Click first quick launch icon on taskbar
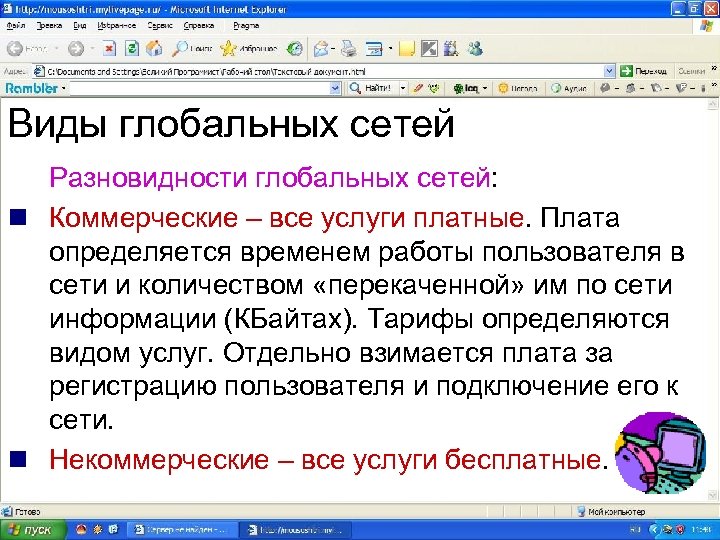The image size is (720, 540). pyautogui.click(x=81, y=530)
